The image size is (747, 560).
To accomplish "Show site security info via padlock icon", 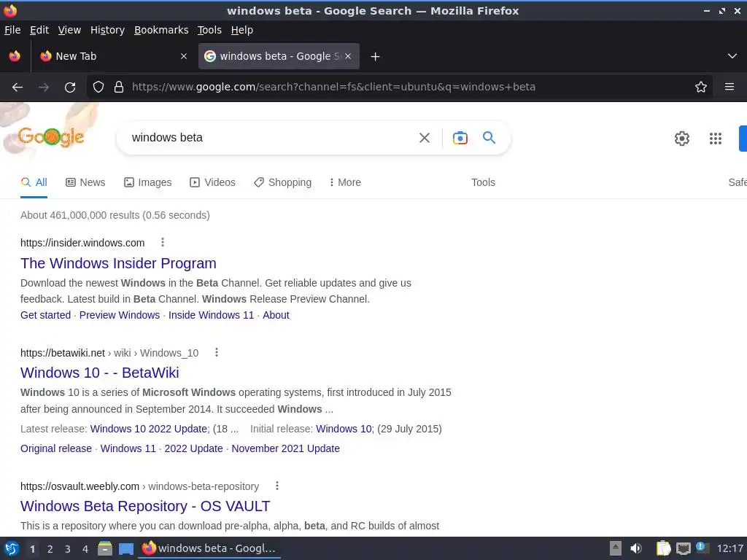I will (x=119, y=87).
